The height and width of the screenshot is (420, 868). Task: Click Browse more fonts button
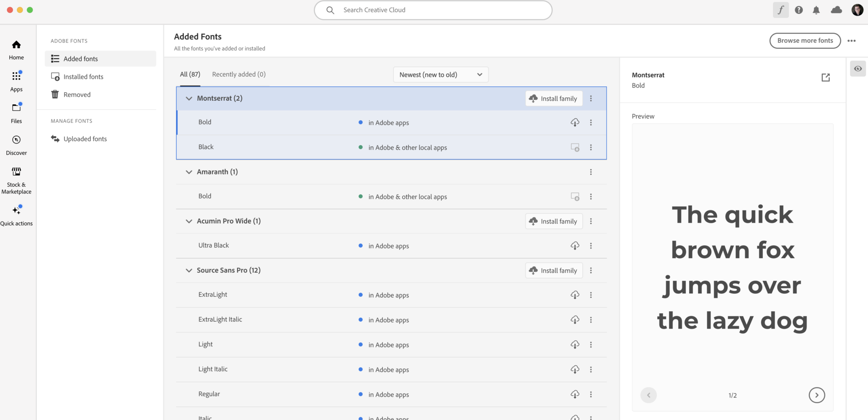[x=804, y=41]
